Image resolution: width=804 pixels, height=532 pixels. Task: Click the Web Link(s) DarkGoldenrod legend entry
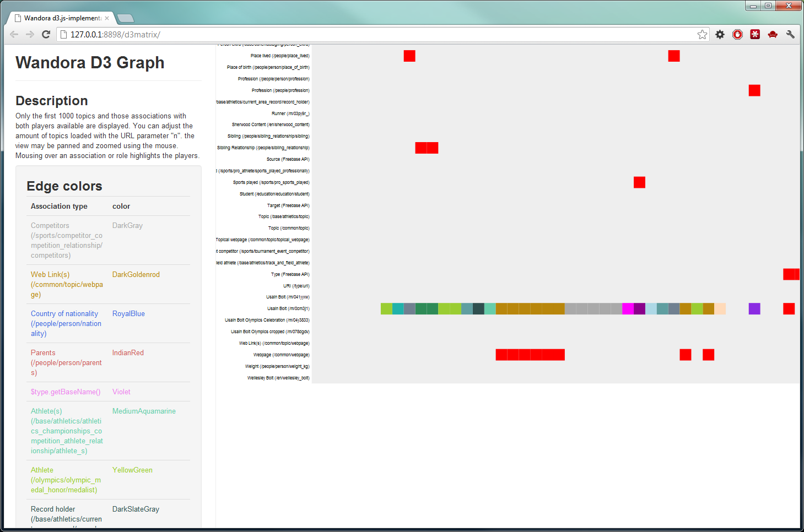tap(67, 284)
